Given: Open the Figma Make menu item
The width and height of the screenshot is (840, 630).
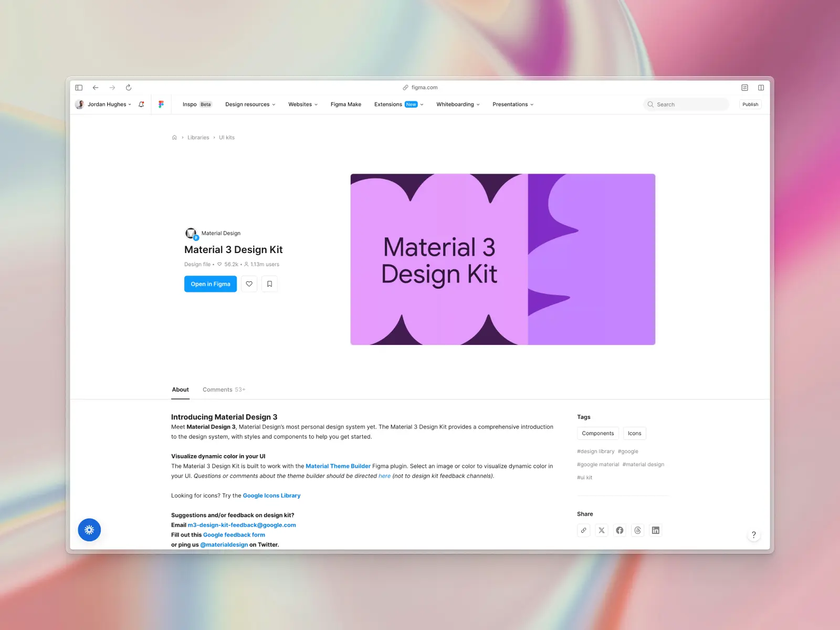Looking at the screenshot, I should coord(346,104).
